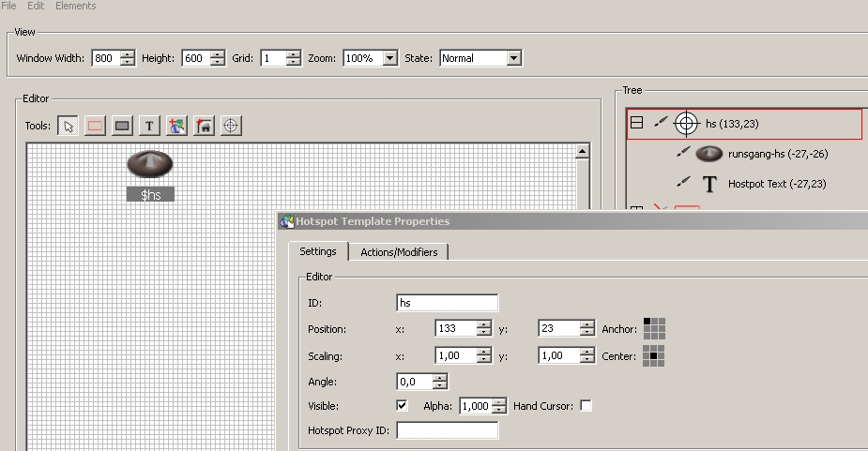Enable the Hand Cursor checkbox
This screenshot has width=868, height=451.
pos(586,406)
